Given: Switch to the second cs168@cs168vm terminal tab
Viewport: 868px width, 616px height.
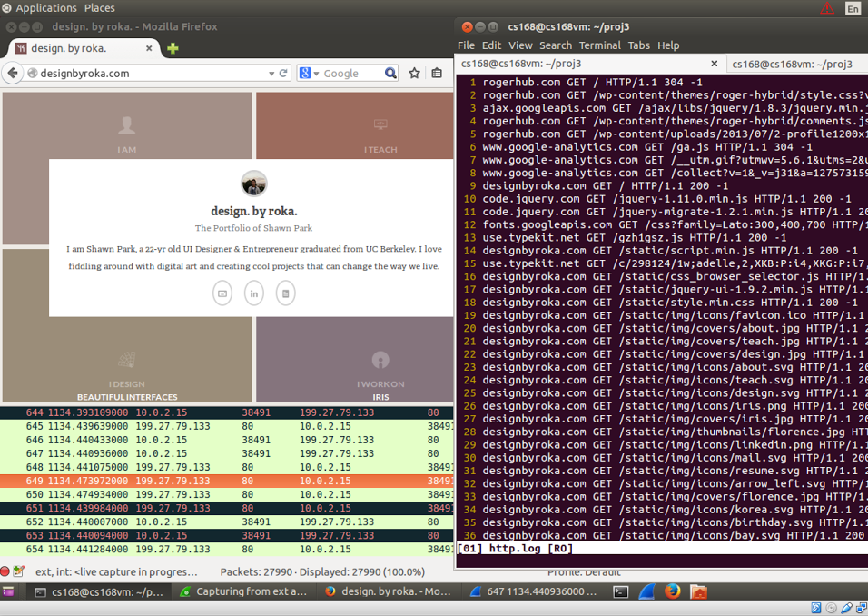Looking at the screenshot, I should 792,64.
